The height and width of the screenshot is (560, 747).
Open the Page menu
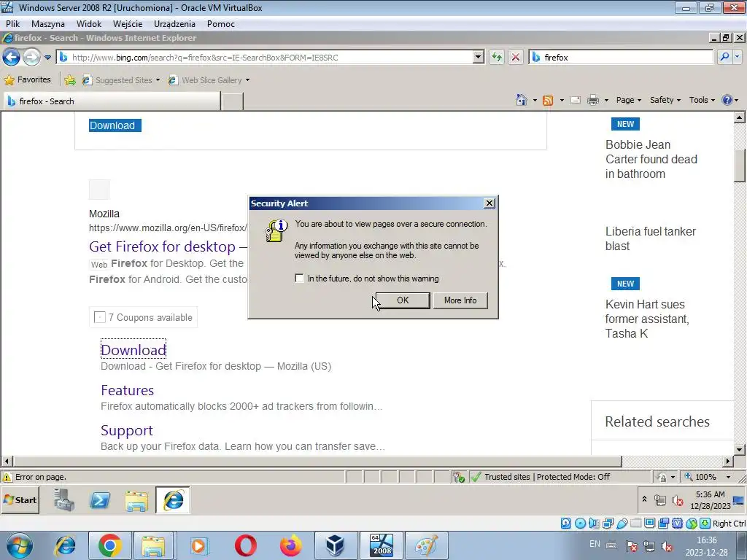(x=628, y=100)
